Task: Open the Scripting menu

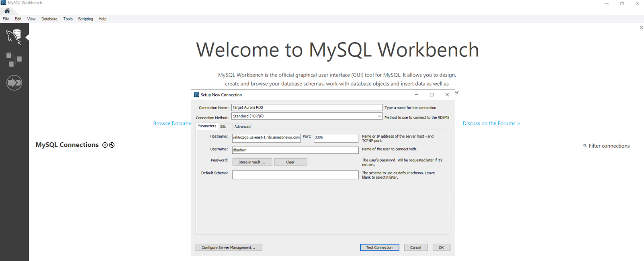Action: [x=85, y=19]
